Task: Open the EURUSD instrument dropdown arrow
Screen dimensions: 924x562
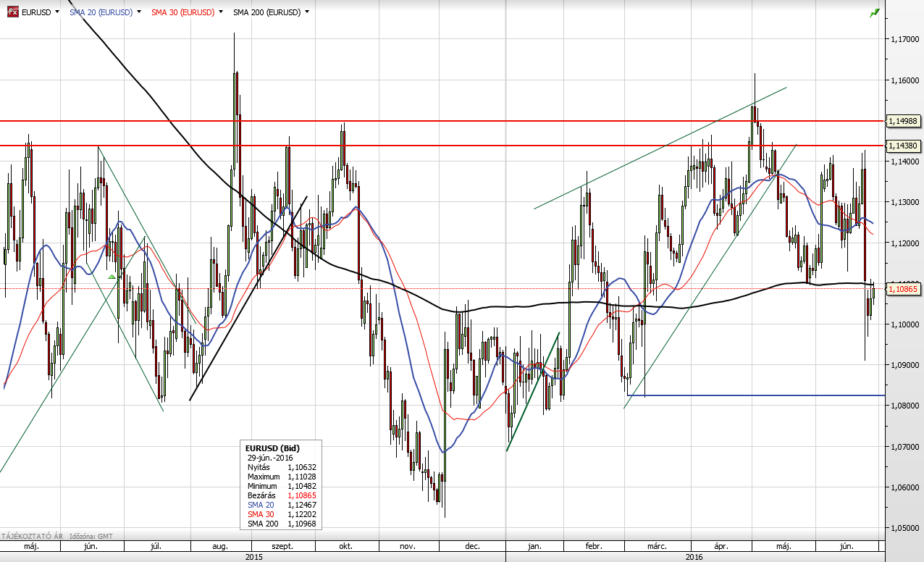Action: click(56, 12)
